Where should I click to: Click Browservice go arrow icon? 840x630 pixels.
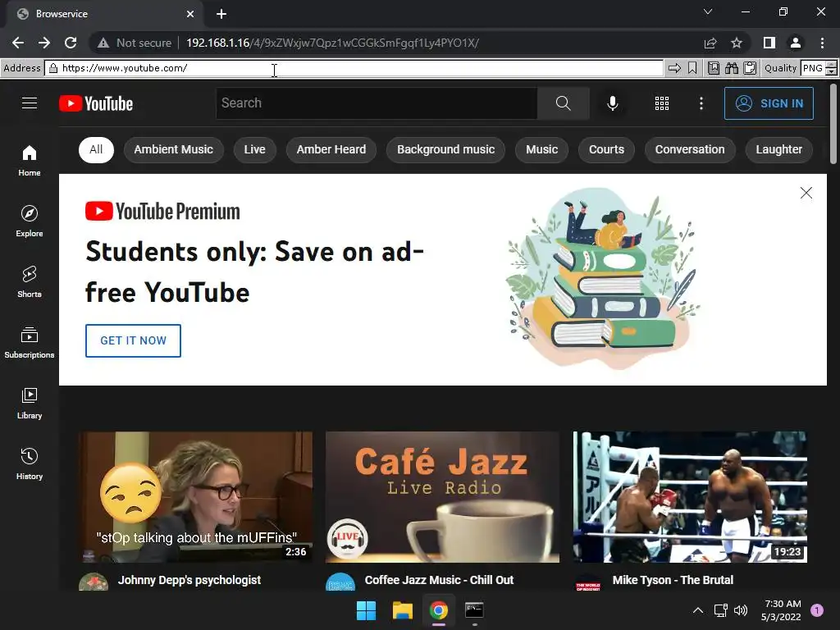[674, 68]
